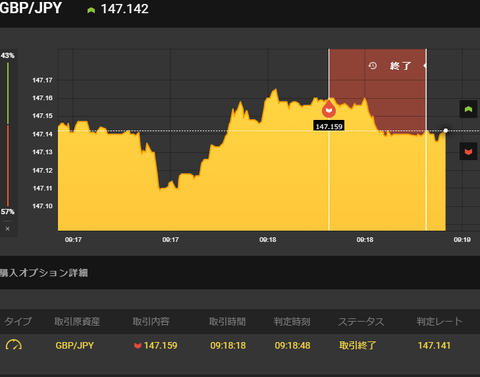Click the green HIGH arrow button
This screenshot has height=377, width=480.
(468, 109)
